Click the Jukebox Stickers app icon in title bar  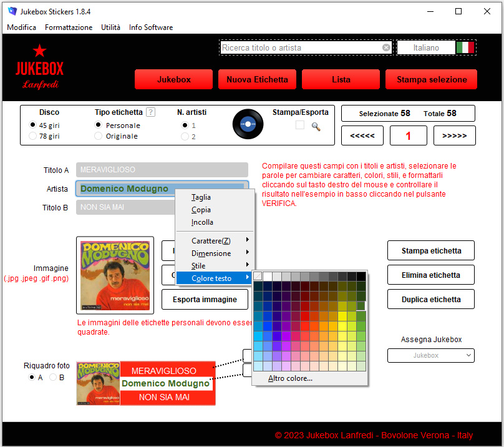(12, 11)
